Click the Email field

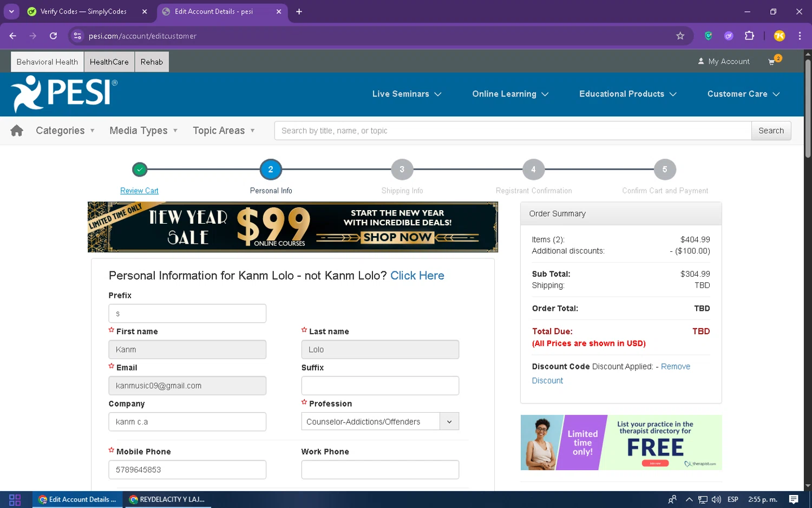pyautogui.click(x=187, y=386)
